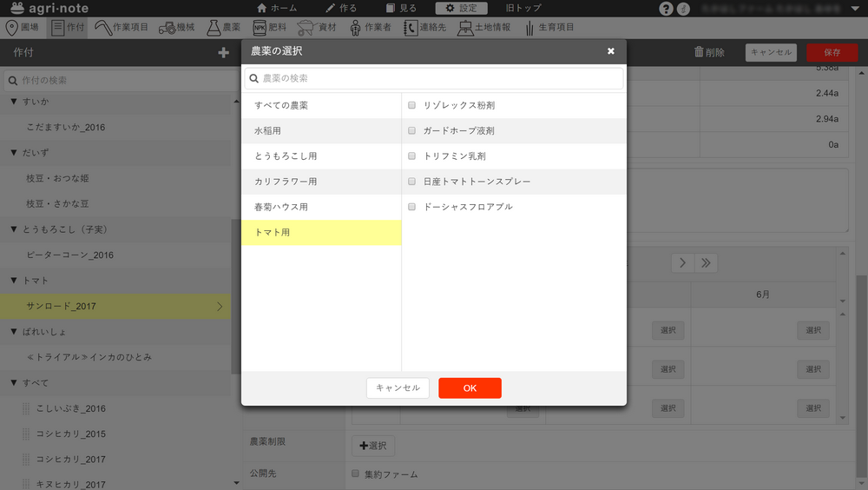Viewport: 868px width, 490px height.
Task: Open the 設定 settings menu
Action: [x=461, y=8]
